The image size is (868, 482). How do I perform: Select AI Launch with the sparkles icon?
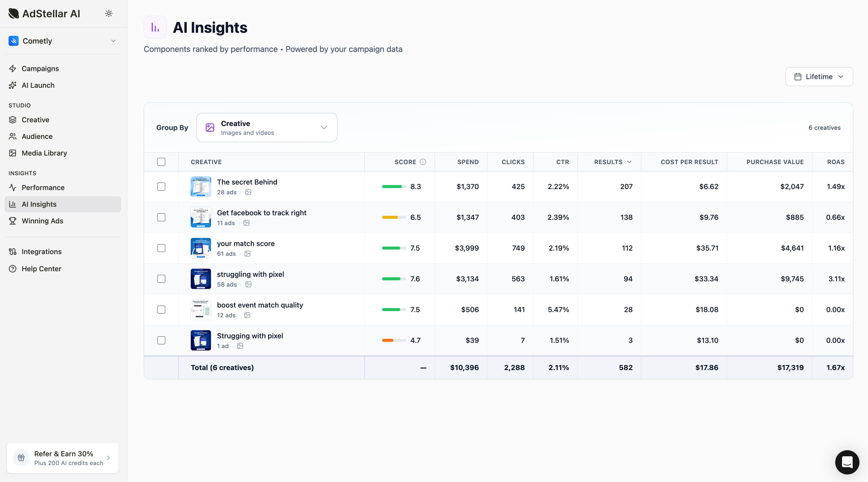[x=13, y=85]
